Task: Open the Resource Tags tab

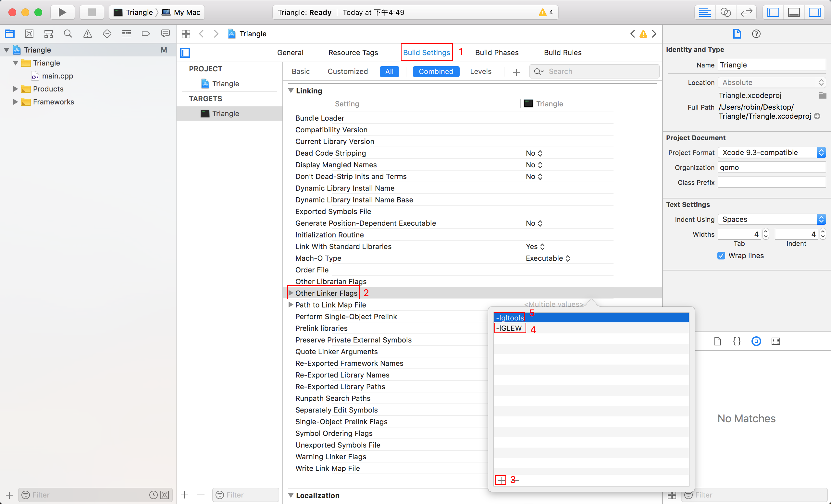Action: (x=353, y=53)
